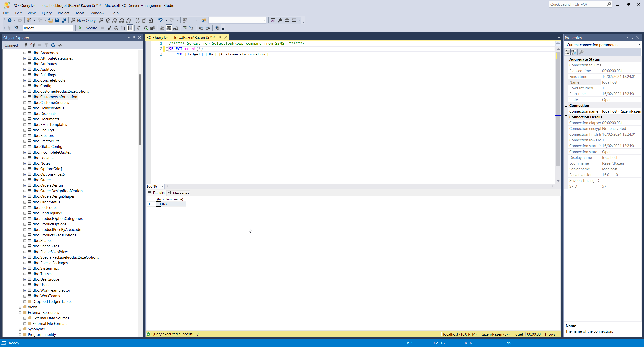Click the MDX query icon
This screenshot has height=347, width=644.
tap(108, 20)
